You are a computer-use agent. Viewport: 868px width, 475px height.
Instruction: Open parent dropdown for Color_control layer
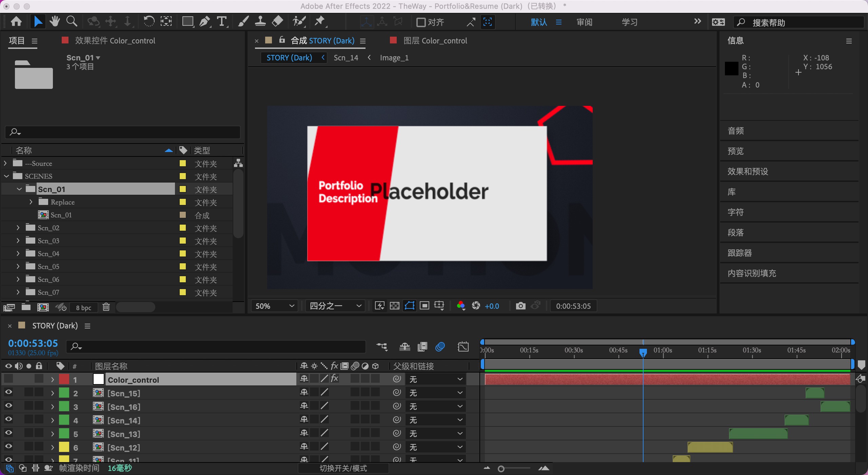436,379
